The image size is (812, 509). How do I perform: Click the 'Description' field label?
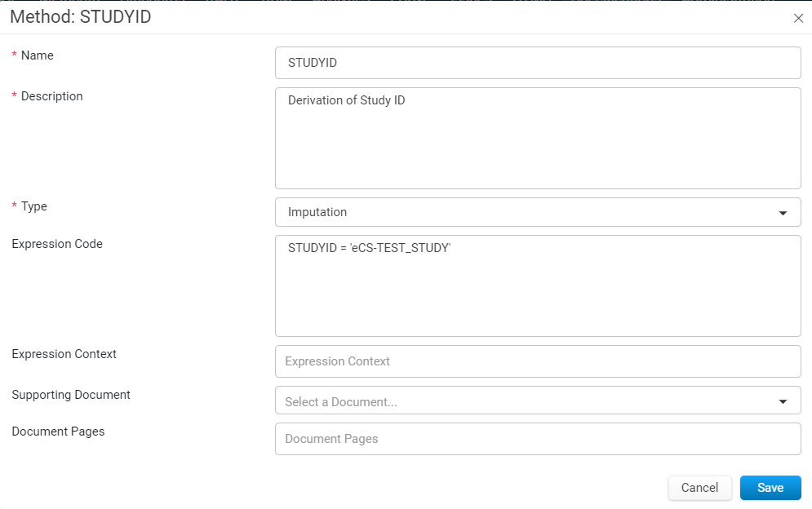click(51, 96)
